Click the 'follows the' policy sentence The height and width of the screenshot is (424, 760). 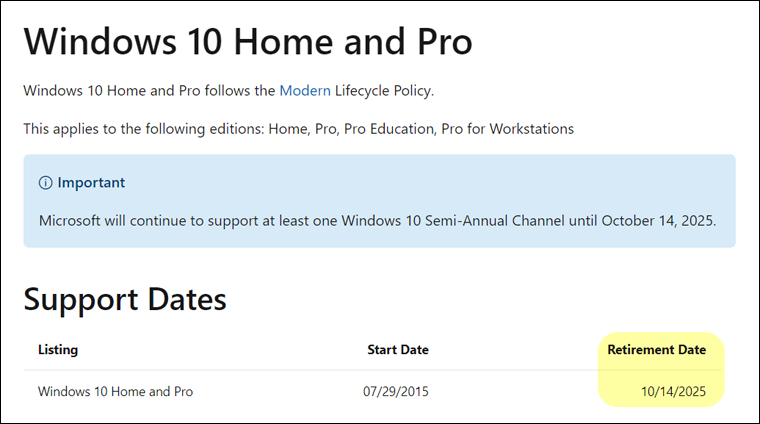[x=229, y=91]
